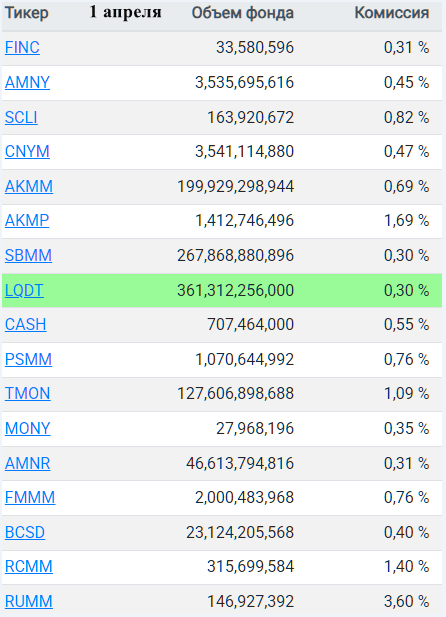Open the TMON ticker link
The width and height of the screenshot is (446, 617).
[x=28, y=393]
